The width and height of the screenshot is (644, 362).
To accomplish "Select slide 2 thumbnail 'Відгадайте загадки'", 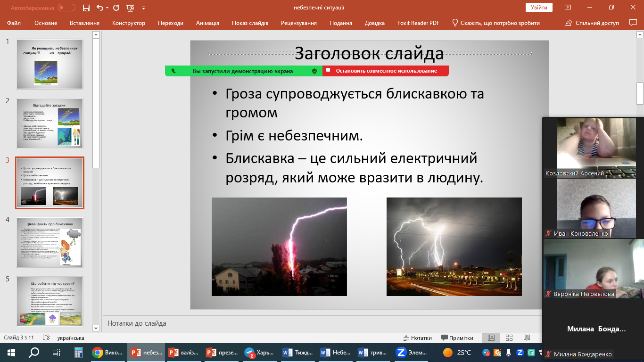I will tap(50, 123).
